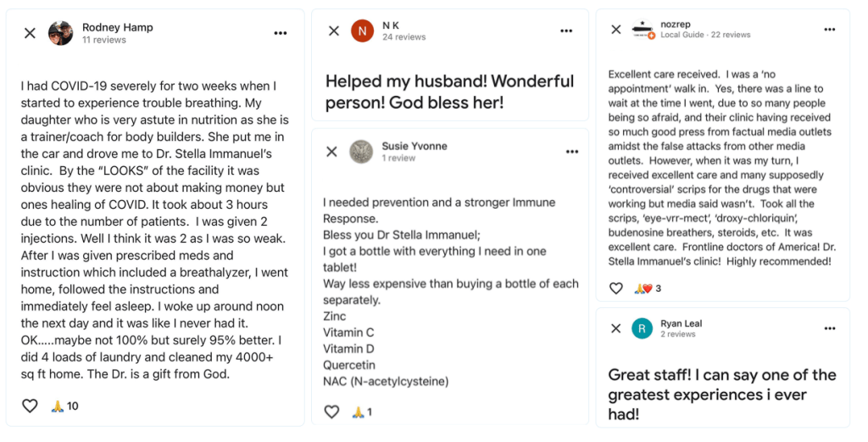Like Susie Yvonne's review with heart icon

(x=331, y=411)
